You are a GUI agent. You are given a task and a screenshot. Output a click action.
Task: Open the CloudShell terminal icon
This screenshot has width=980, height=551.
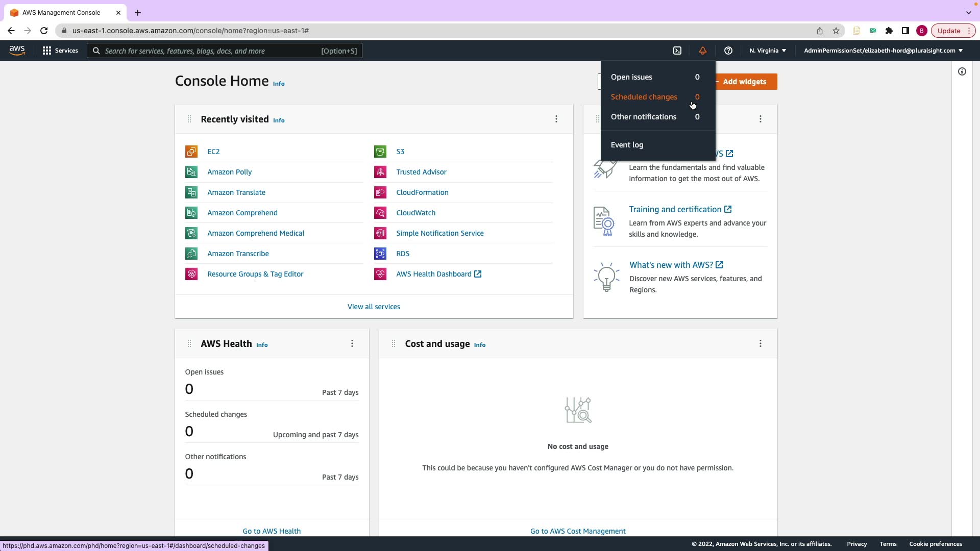677,51
